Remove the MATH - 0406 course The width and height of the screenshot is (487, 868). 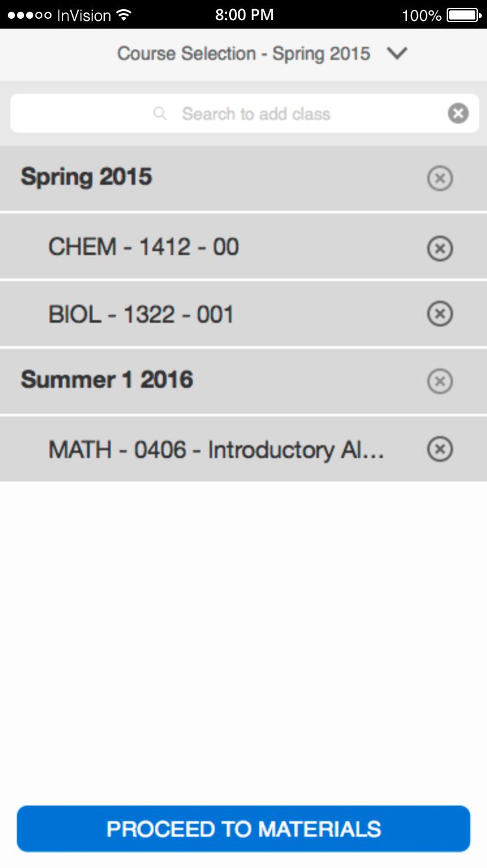tap(439, 449)
